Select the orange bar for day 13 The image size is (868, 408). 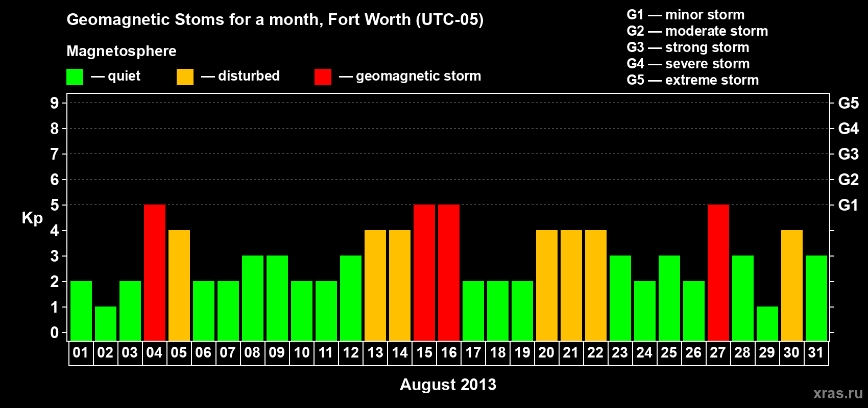tap(375, 285)
